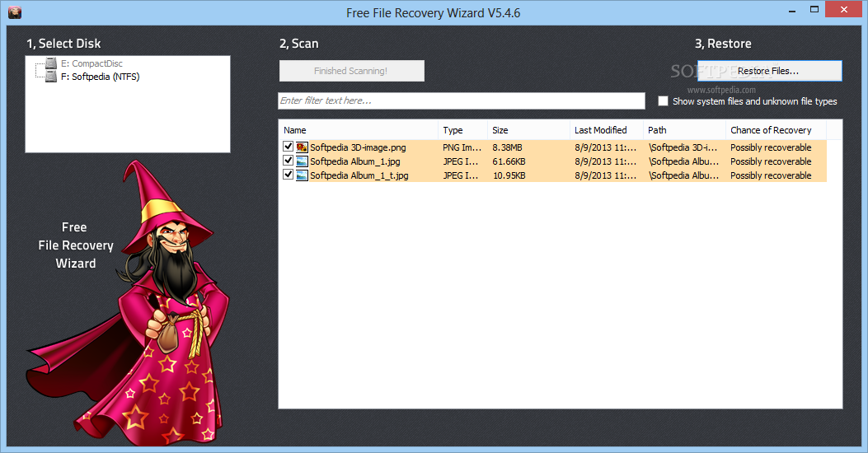
Task: Select the E: CompactDisc tree item
Action: pyautogui.click(x=91, y=63)
